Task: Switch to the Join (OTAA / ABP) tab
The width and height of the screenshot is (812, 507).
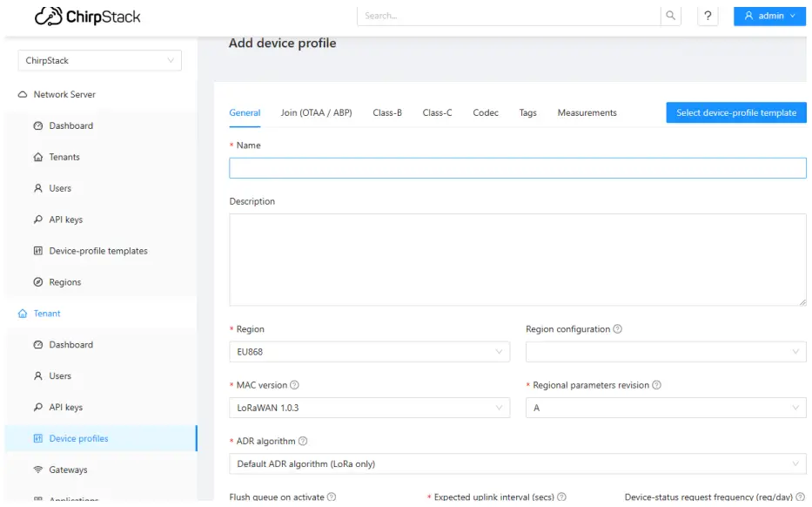Action: coord(316,112)
